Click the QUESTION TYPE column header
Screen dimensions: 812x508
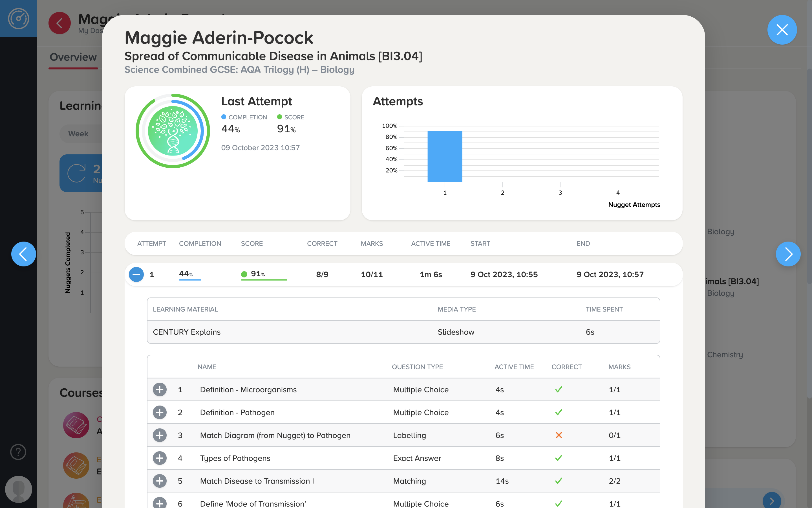[x=417, y=367]
